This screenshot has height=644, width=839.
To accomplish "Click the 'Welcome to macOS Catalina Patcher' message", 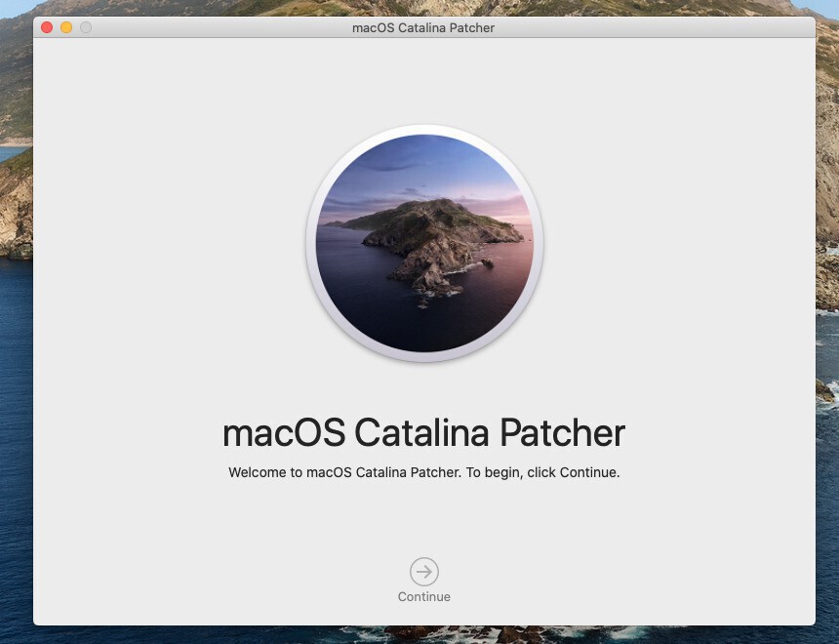I will (x=423, y=472).
